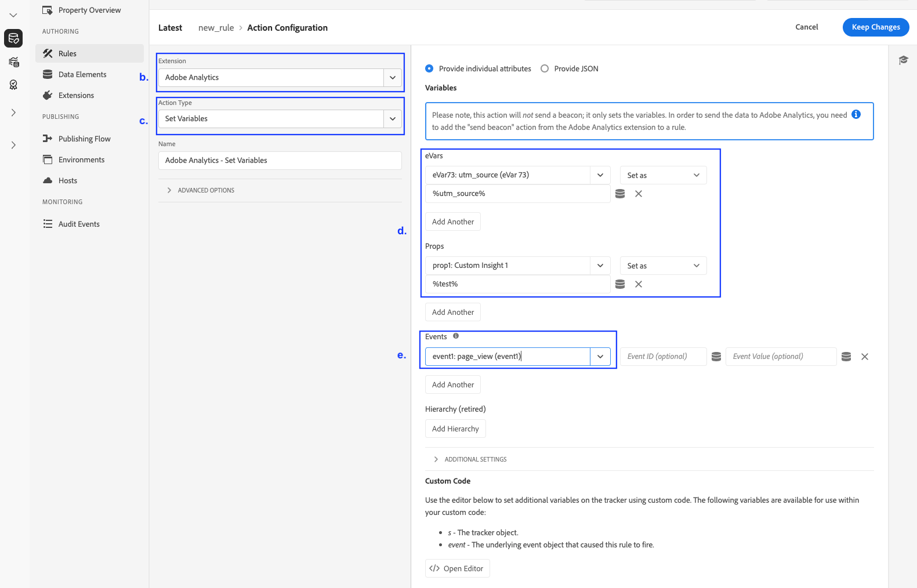The height and width of the screenshot is (588, 917).
Task: Click the Keep Changes button
Action: tap(875, 27)
